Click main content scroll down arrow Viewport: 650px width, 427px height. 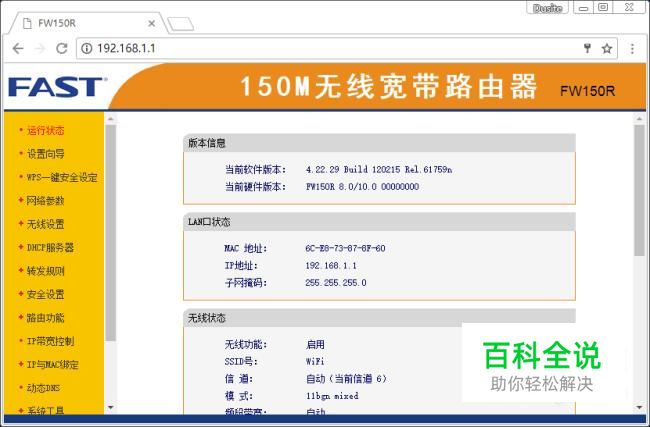pos(639,408)
